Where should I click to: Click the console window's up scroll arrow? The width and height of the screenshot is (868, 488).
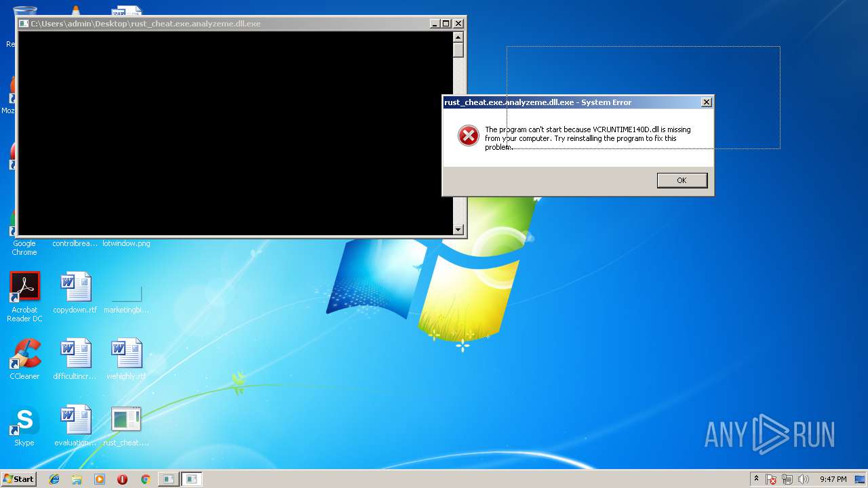[458, 37]
